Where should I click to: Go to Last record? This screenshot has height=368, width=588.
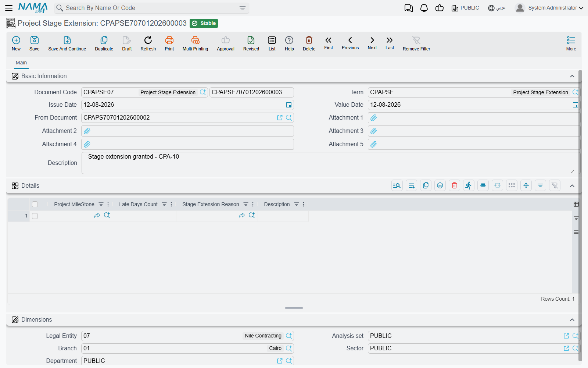pos(390,43)
